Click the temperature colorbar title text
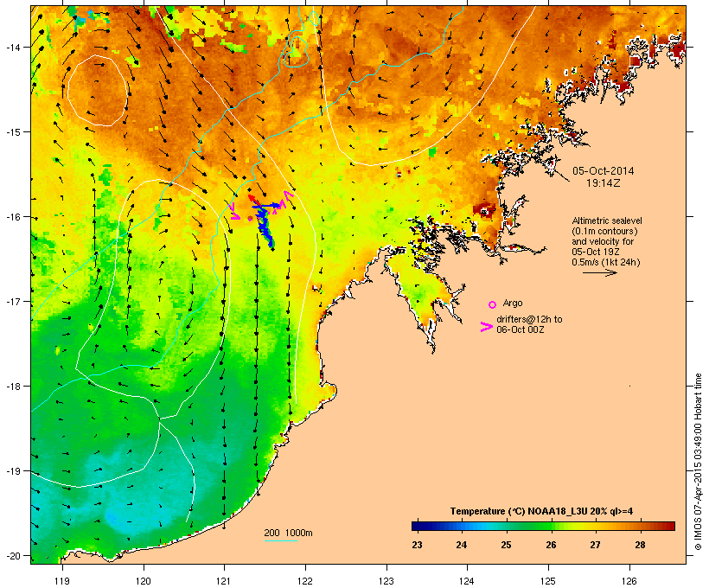Screen dimensions: 709x588 coord(542,511)
